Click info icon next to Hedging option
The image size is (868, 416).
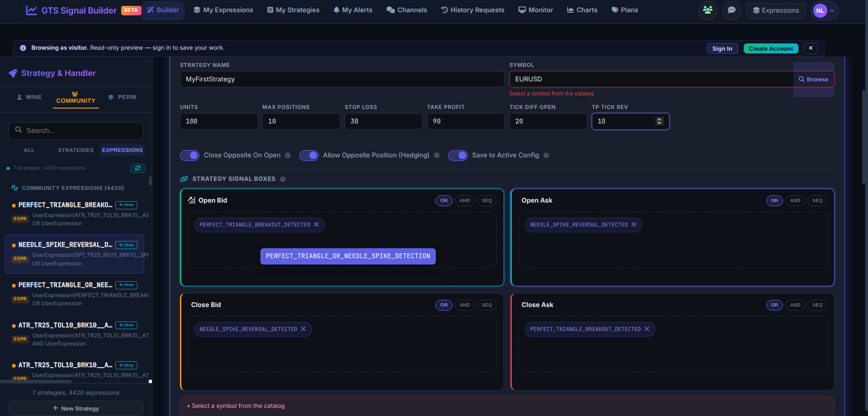point(437,156)
